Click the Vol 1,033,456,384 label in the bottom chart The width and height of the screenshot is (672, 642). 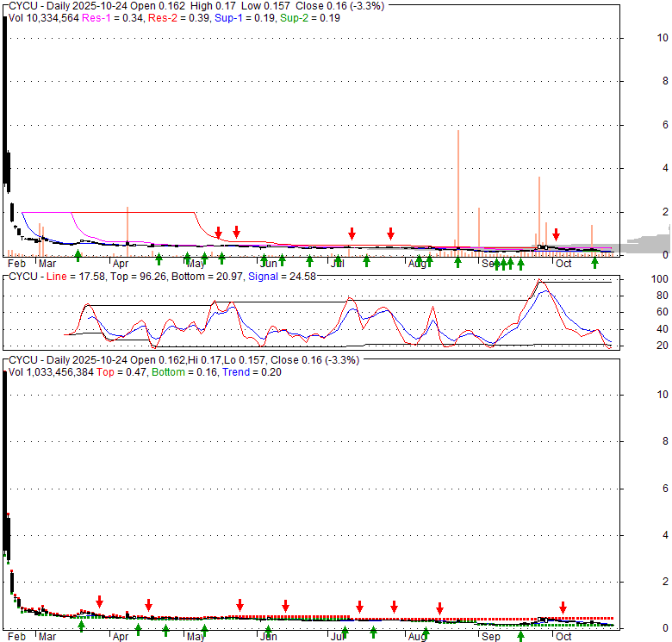(51, 372)
